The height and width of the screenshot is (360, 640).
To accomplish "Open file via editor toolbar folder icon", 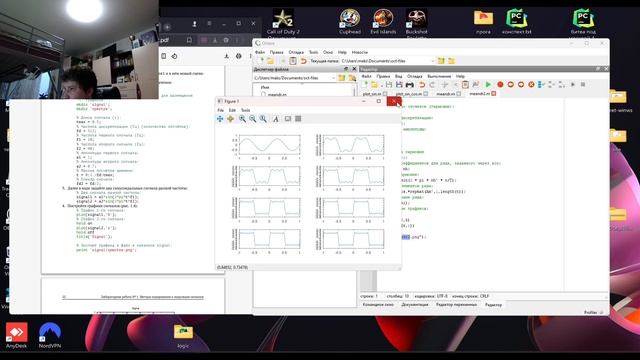I will (374, 84).
